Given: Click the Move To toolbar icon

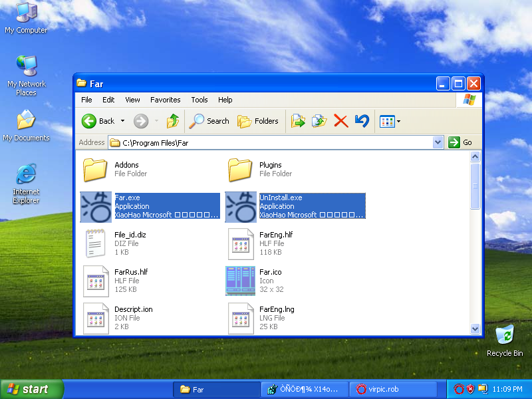Looking at the screenshot, I should tap(298, 121).
